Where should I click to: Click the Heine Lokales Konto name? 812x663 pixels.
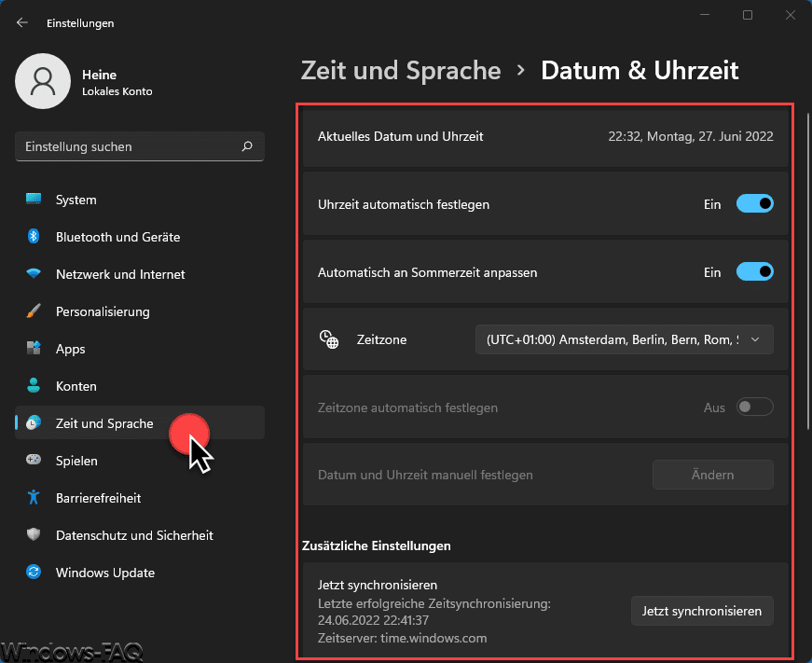117,83
